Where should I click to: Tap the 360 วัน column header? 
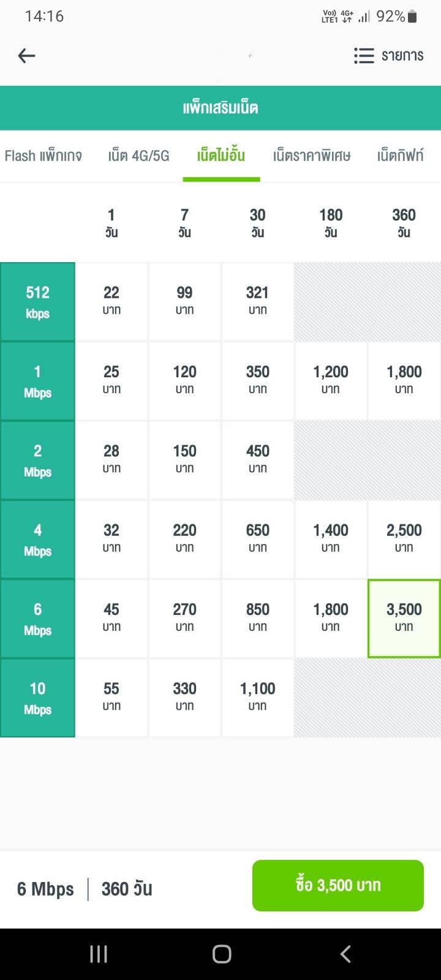404,223
